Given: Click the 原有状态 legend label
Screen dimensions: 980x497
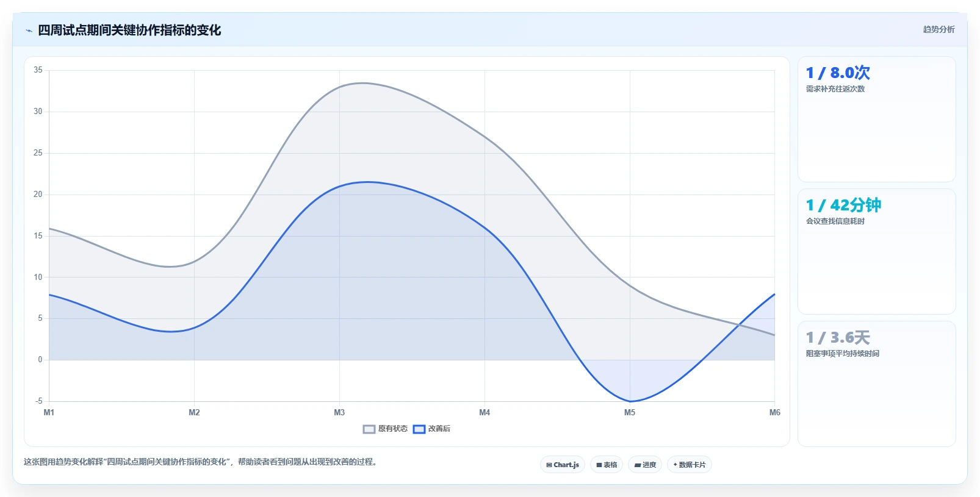Looking at the screenshot, I should point(392,429).
